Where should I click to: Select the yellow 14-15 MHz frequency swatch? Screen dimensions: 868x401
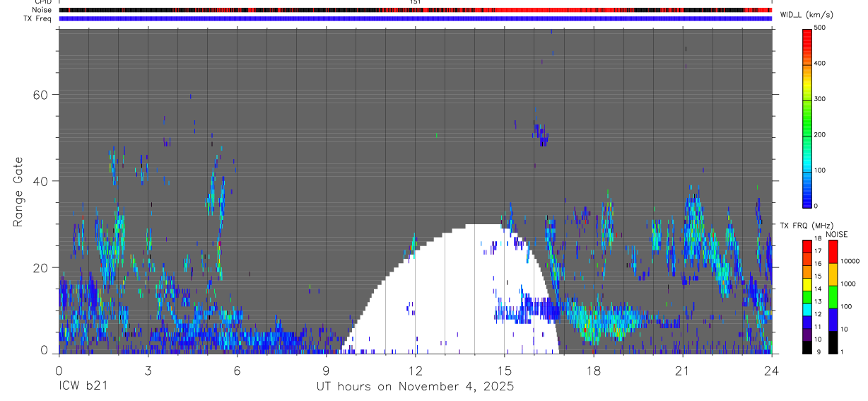click(x=807, y=283)
